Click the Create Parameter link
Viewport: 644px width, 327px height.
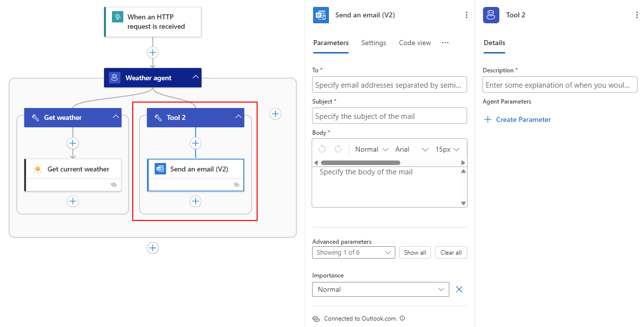pyautogui.click(x=517, y=119)
